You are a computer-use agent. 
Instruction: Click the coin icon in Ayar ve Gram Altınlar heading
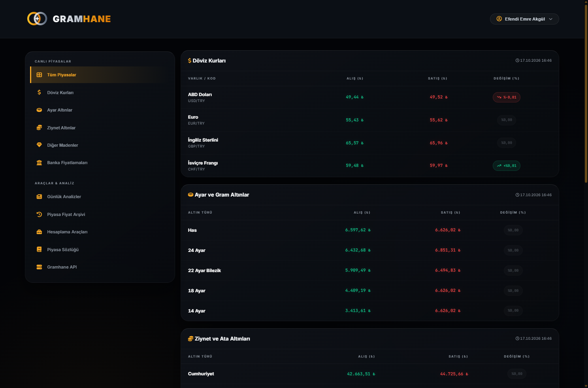coord(190,195)
